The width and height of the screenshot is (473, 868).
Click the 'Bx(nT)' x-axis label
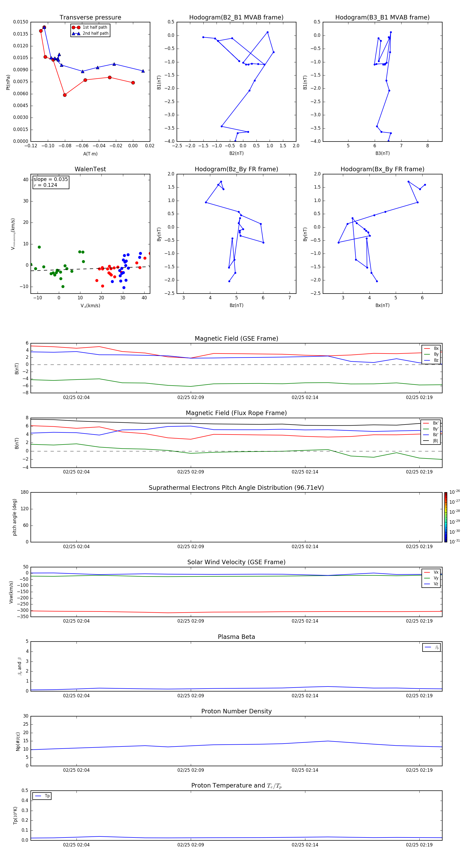point(382,305)
